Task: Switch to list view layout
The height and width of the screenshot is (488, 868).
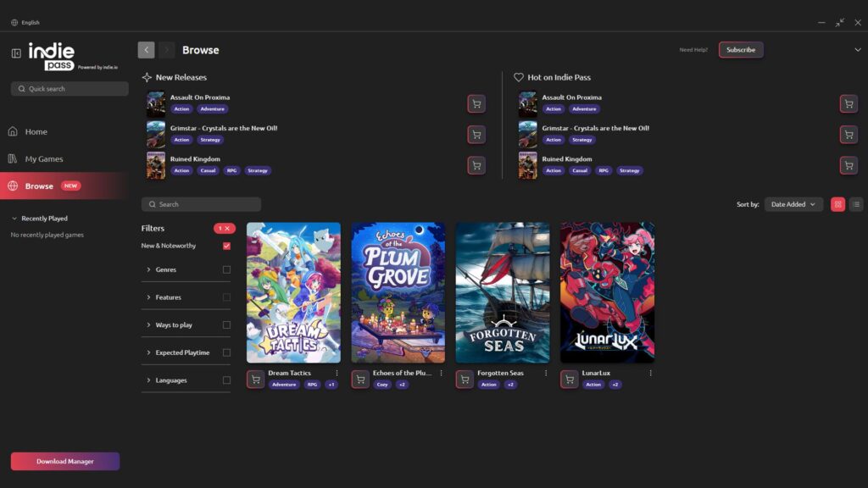Action: (857, 203)
